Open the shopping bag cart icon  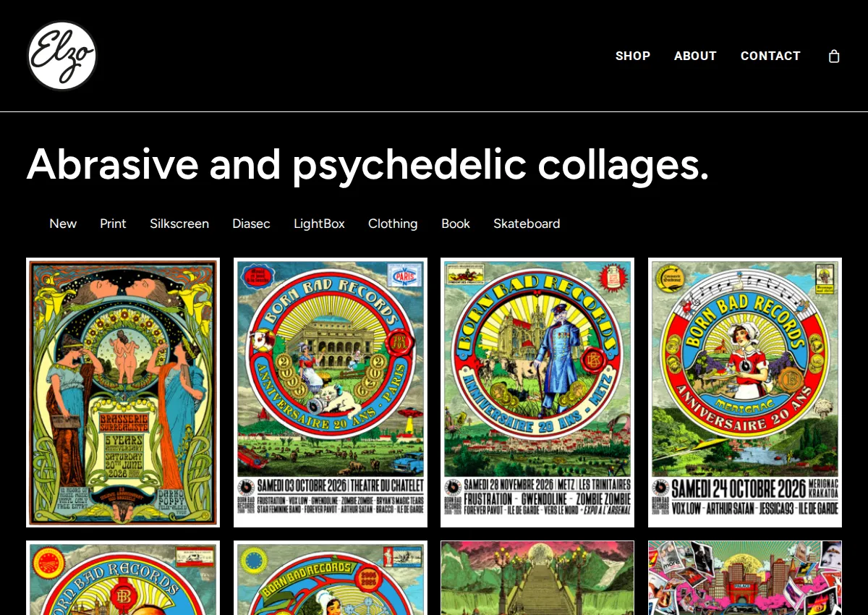pos(834,56)
